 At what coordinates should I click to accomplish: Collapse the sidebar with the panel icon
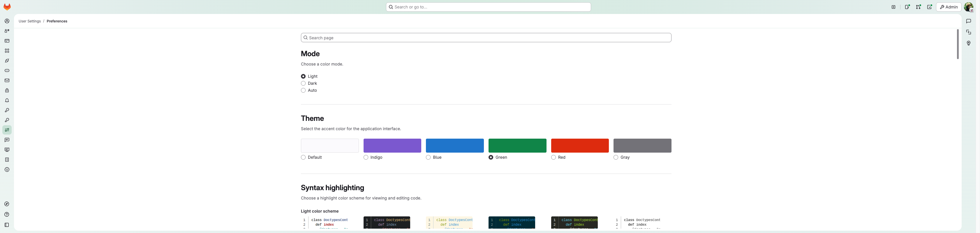7,225
